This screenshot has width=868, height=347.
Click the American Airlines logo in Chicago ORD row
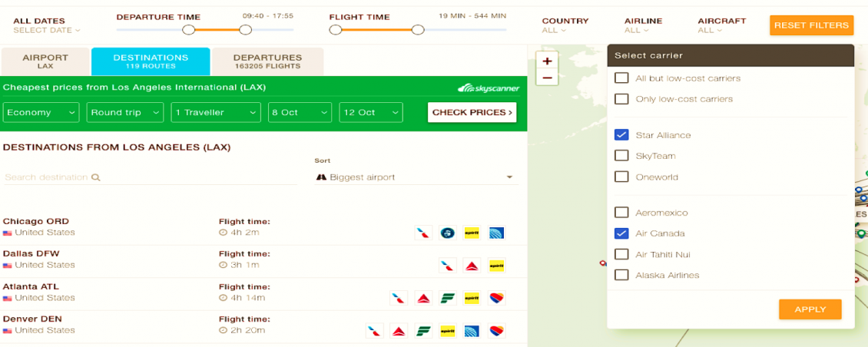[423, 233]
